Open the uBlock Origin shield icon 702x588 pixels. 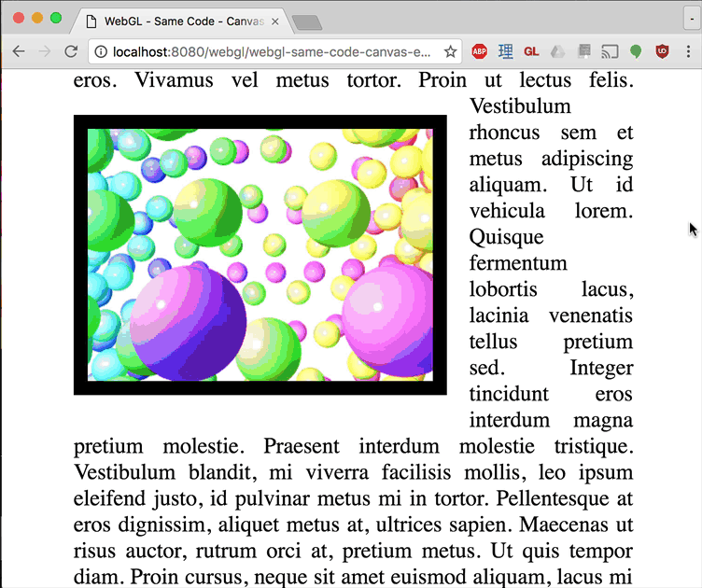(662, 52)
